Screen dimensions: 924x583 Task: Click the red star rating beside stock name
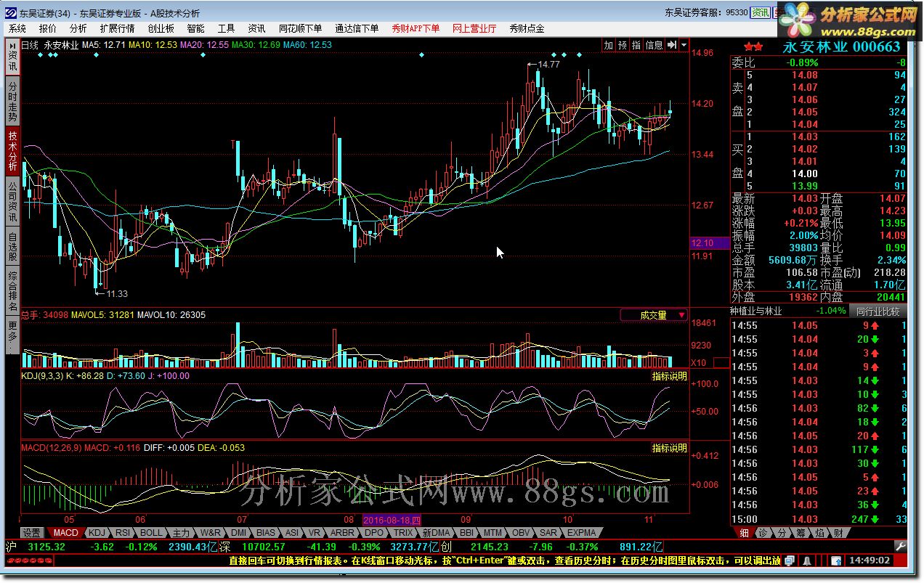(754, 46)
